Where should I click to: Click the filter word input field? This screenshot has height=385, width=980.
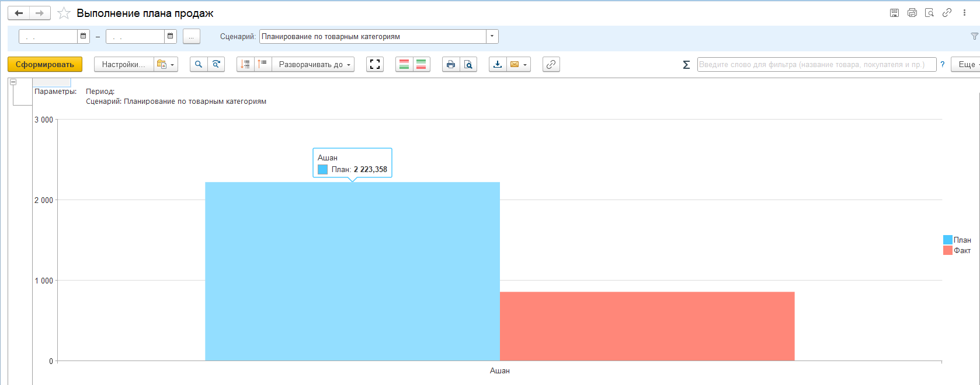click(816, 64)
